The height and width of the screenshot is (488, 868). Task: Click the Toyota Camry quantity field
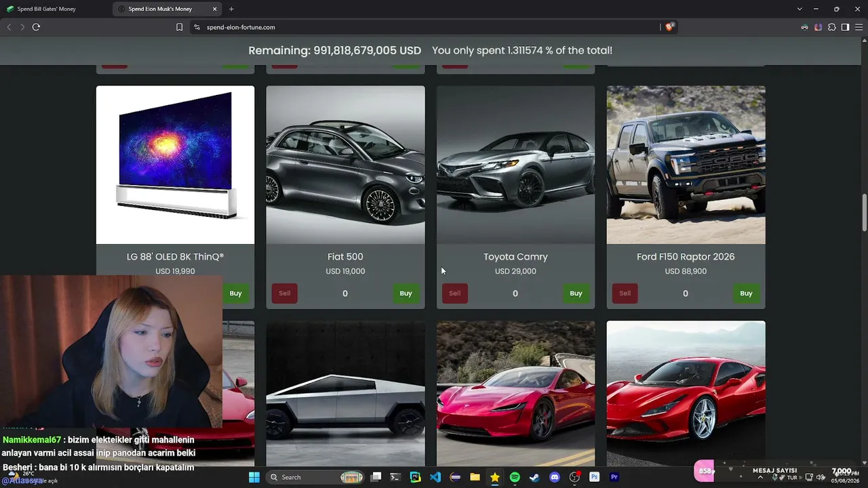click(515, 293)
